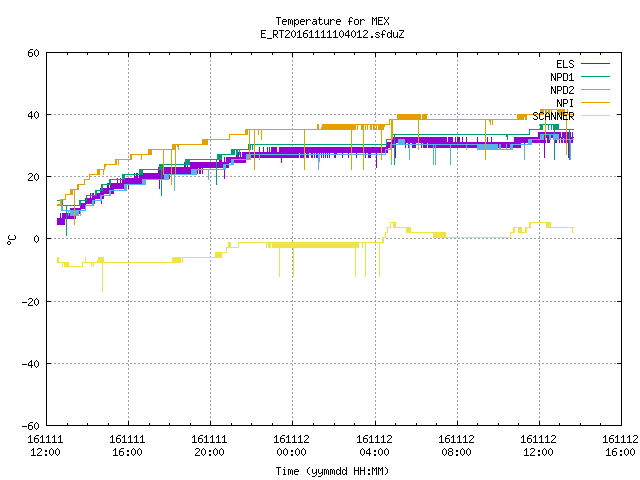Click the SCANNER legend label

pyautogui.click(x=553, y=116)
